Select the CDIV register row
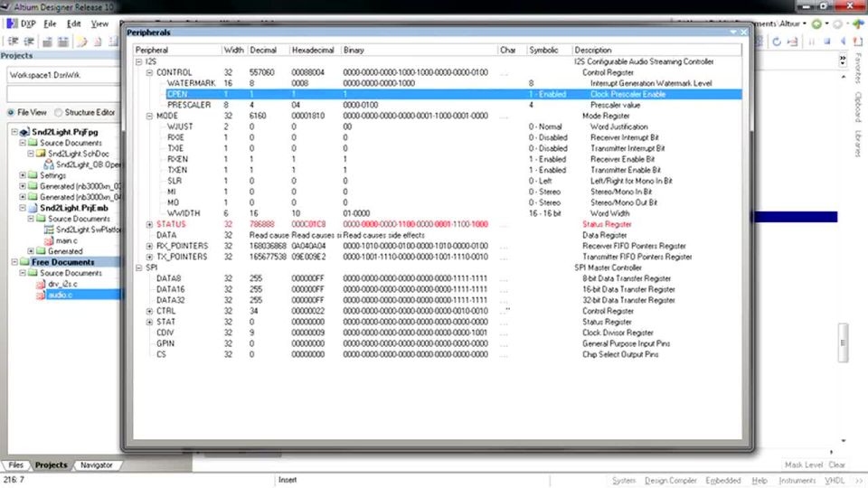Viewport: 868px width, 488px height. pos(438,333)
